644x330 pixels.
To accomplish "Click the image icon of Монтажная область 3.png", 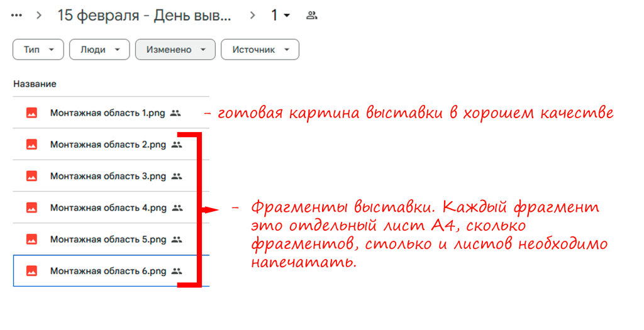I will pyautogui.click(x=31, y=176).
